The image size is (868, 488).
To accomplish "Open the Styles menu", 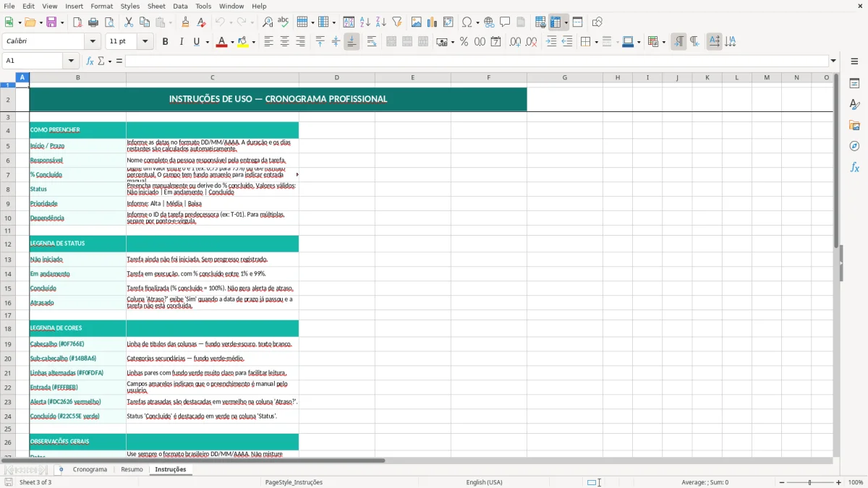I will tap(130, 6).
